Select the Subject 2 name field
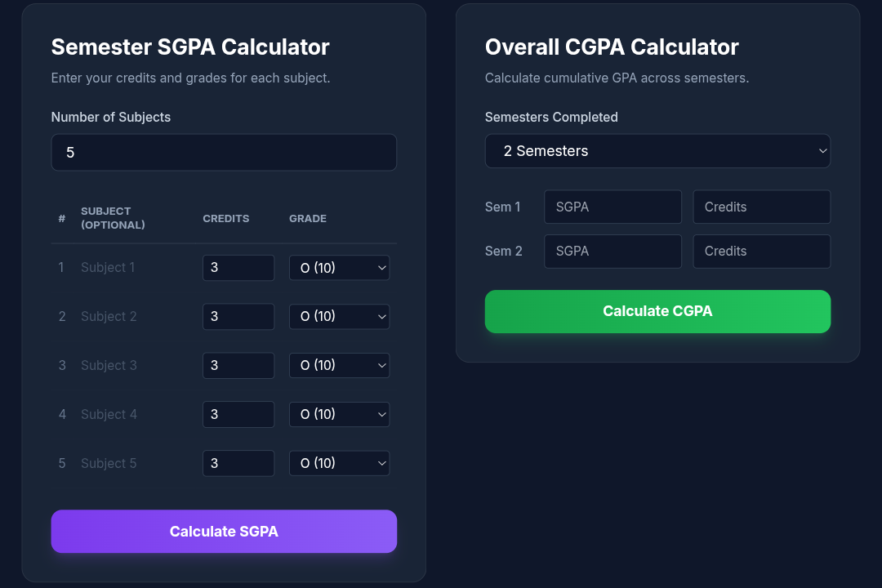The width and height of the screenshot is (882, 588). (x=135, y=317)
